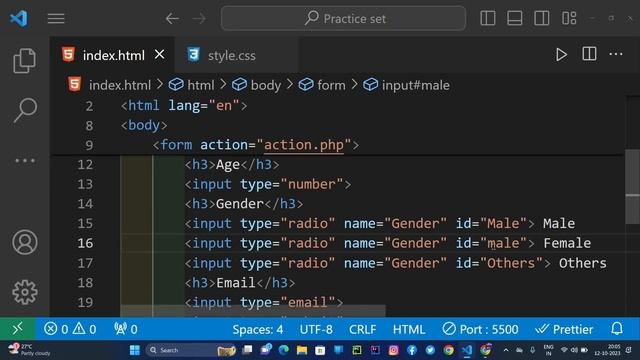Open the notifications bell icon
Screen dimensions: 640x360
click(x=617, y=329)
